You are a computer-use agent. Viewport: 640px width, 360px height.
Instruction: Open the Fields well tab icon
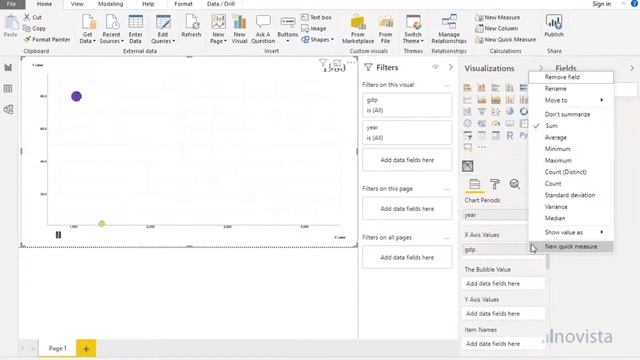coord(474,184)
